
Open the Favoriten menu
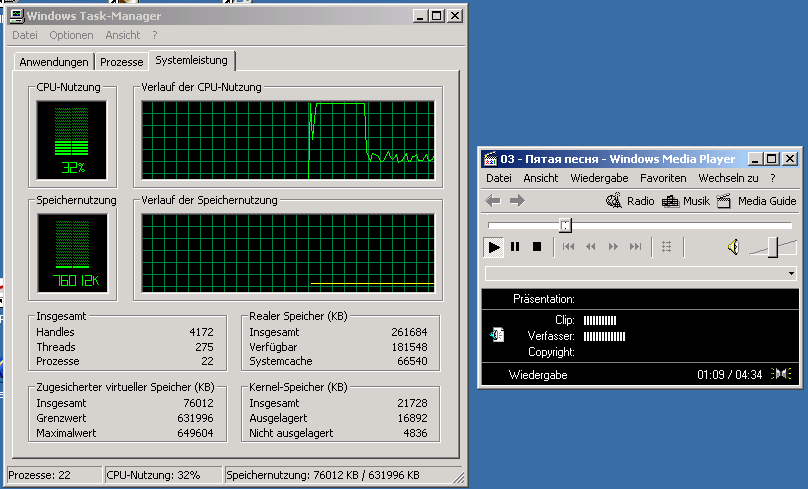click(663, 178)
